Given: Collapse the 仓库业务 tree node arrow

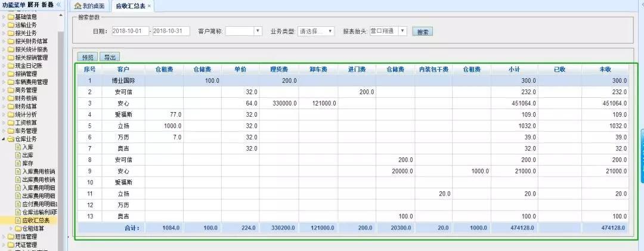Looking at the screenshot, I should point(4,139).
